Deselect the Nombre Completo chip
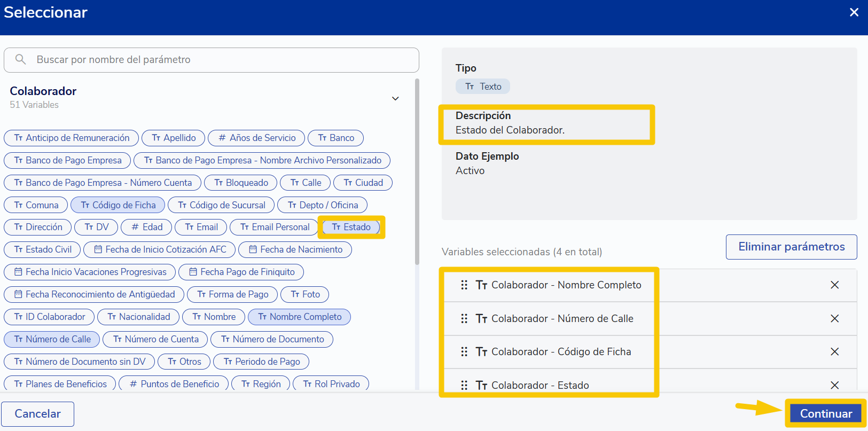Viewport: 868px width, 431px height. (299, 317)
